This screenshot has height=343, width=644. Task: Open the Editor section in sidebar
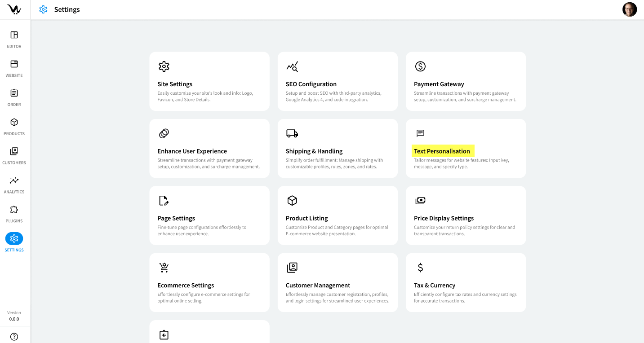pyautogui.click(x=14, y=35)
